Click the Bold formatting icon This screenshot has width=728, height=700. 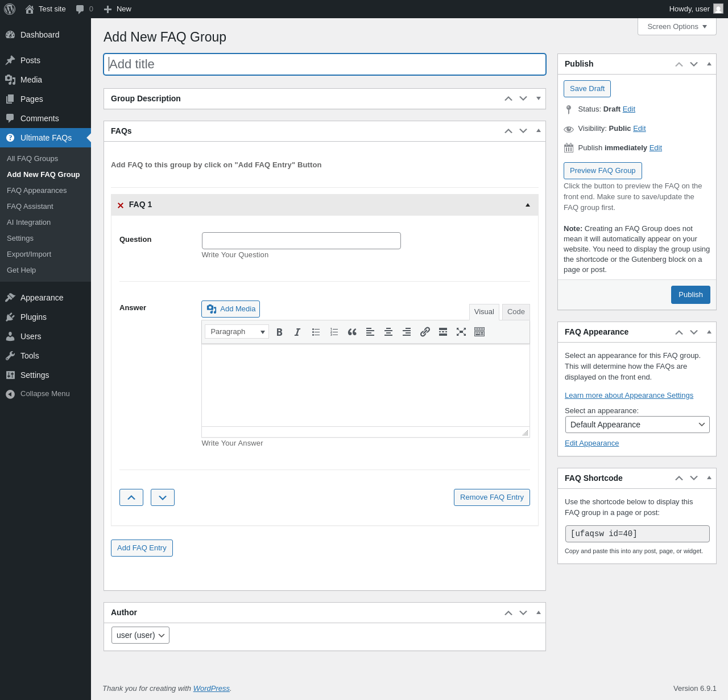click(279, 332)
